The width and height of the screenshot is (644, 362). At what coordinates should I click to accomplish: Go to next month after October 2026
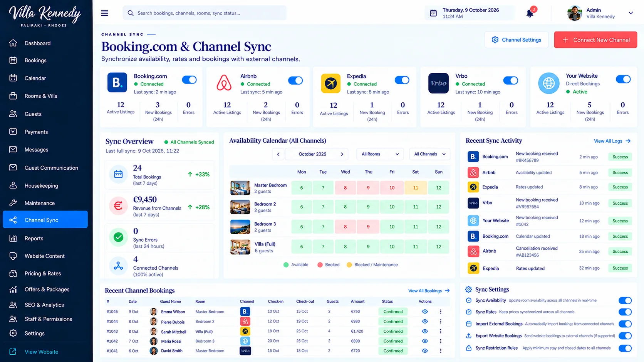click(x=342, y=154)
